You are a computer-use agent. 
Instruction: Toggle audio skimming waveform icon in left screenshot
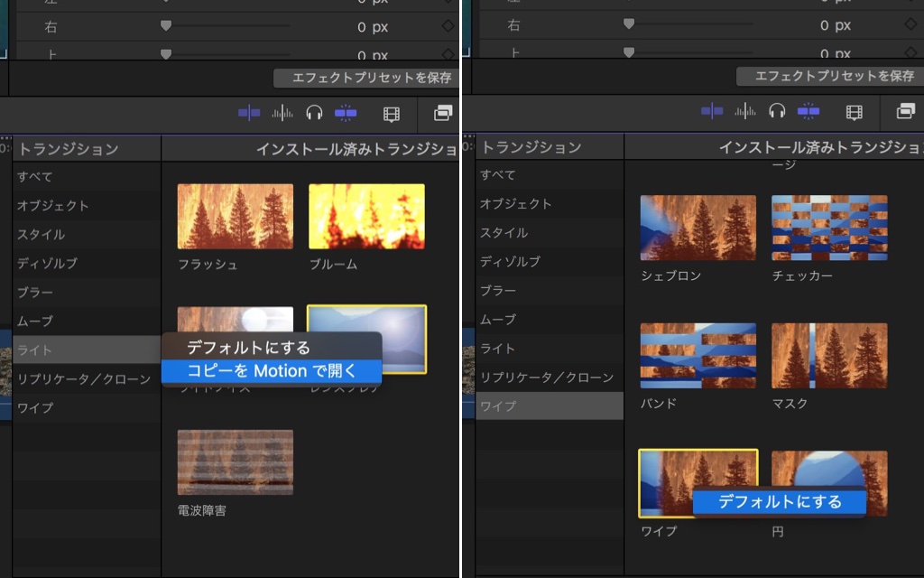point(282,113)
